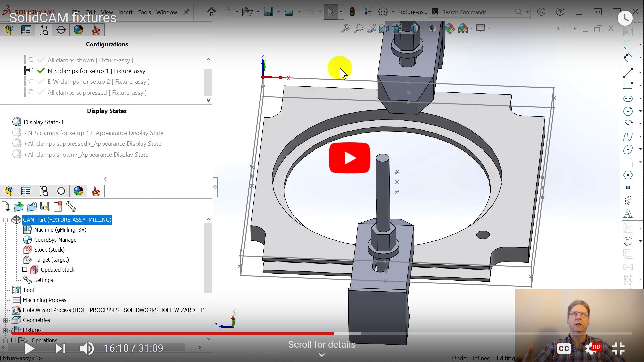Screen dimensions: 644x362
Task: Open the Insert menu
Action: pos(125,12)
